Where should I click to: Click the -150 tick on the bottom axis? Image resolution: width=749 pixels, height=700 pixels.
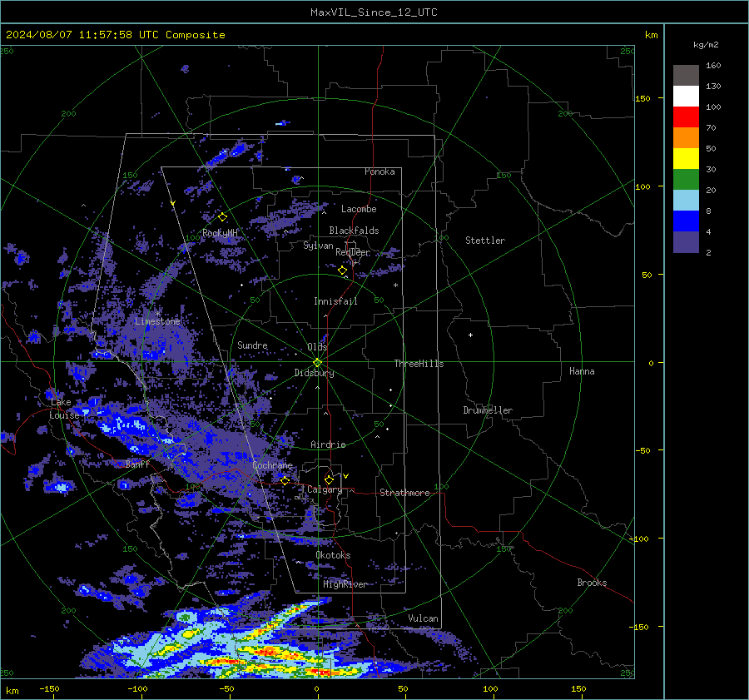49,688
